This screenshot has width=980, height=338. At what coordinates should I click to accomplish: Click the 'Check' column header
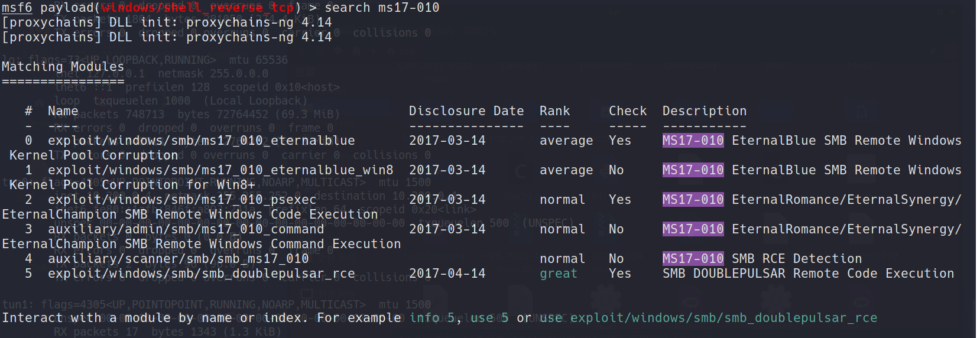coord(628,111)
